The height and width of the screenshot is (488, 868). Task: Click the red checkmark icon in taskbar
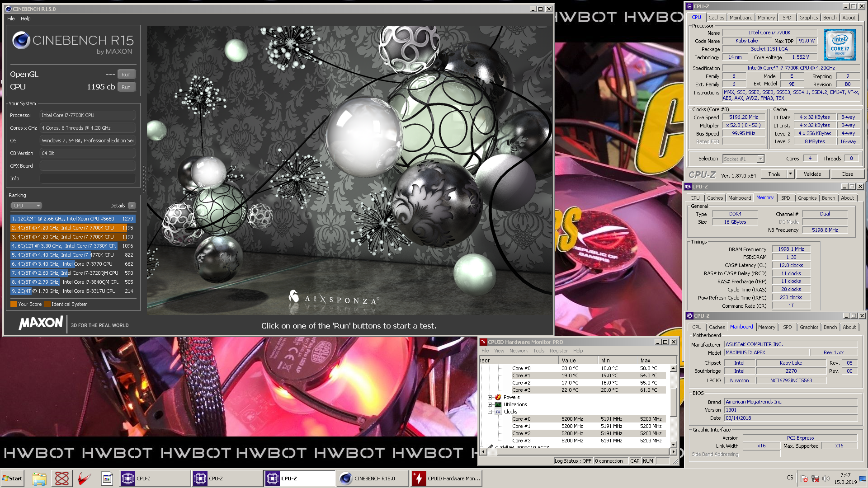tap(85, 479)
